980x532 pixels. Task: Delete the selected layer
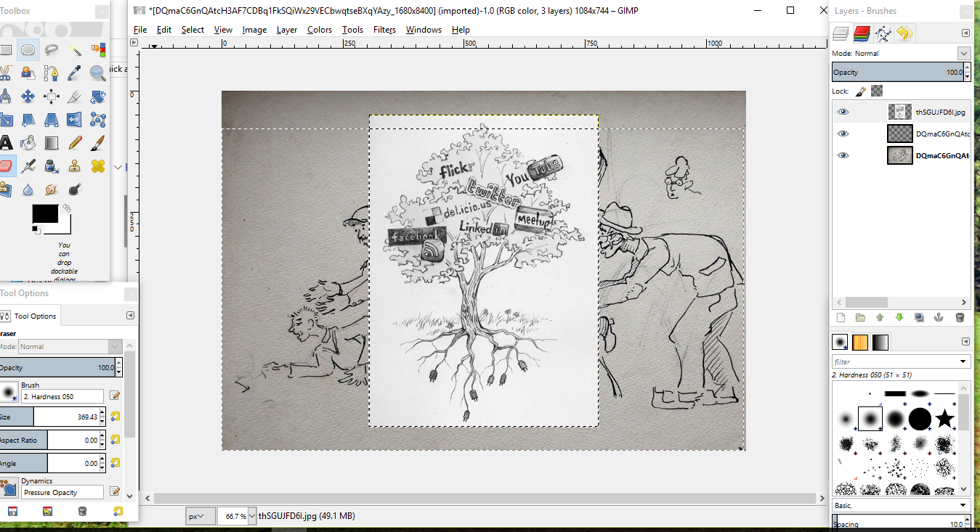click(x=960, y=317)
